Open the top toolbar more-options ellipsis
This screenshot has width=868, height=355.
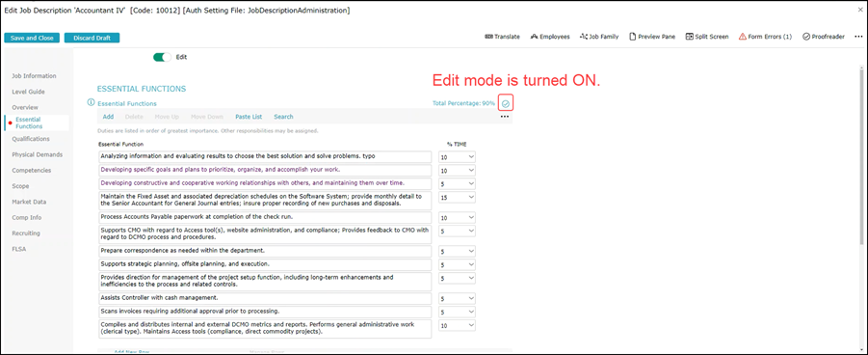click(x=858, y=37)
